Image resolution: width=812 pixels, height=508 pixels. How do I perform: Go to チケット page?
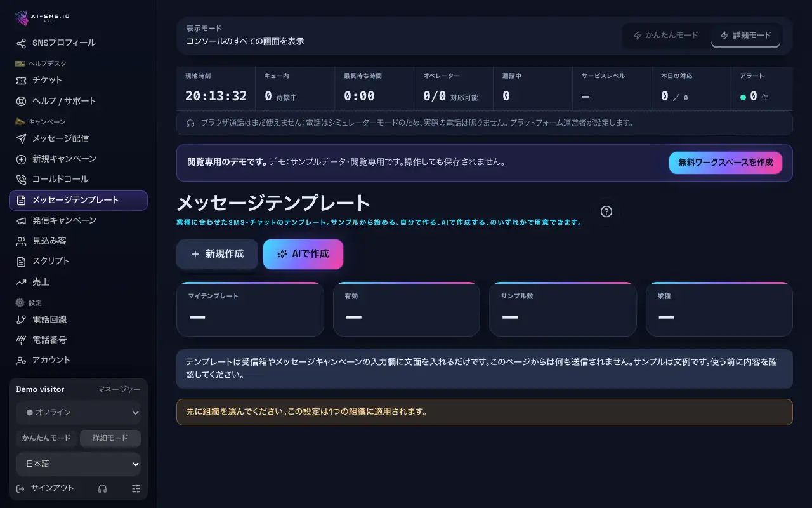[x=78, y=81]
